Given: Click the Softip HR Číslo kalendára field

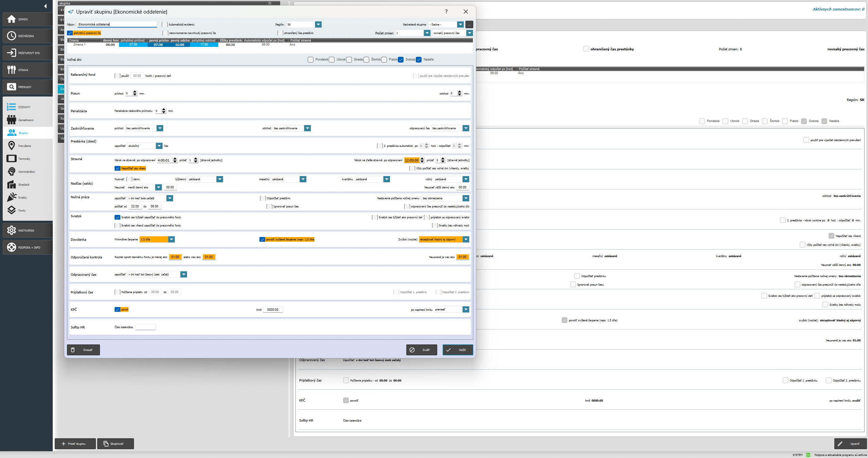Looking at the screenshot, I should point(145,327).
